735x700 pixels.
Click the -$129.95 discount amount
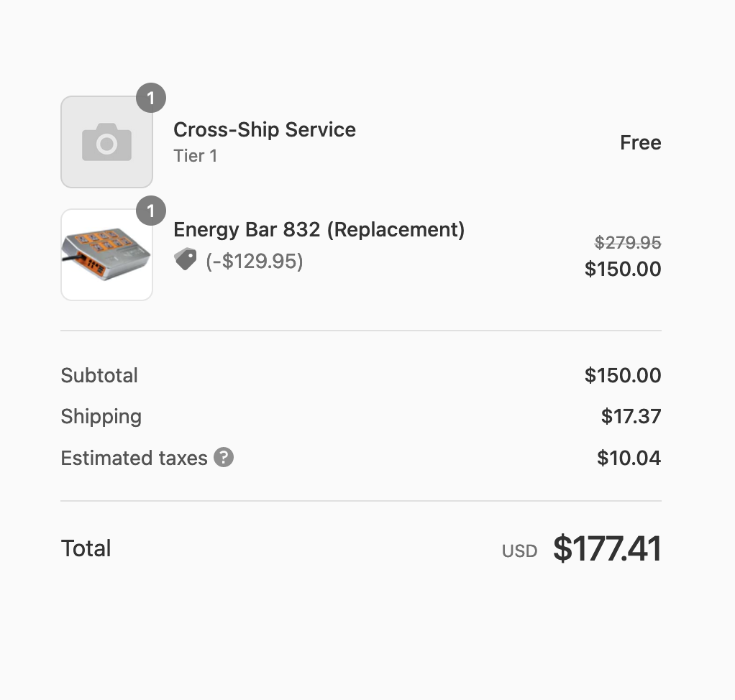[255, 261]
